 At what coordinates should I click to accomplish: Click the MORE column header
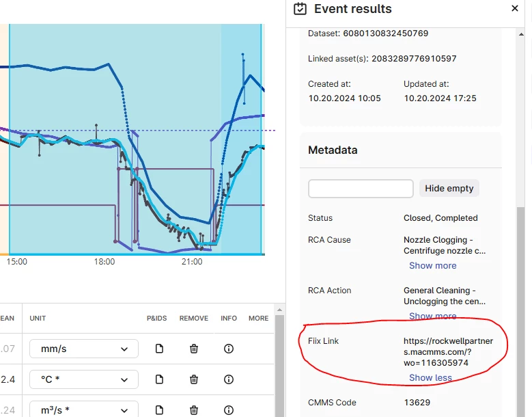259,318
